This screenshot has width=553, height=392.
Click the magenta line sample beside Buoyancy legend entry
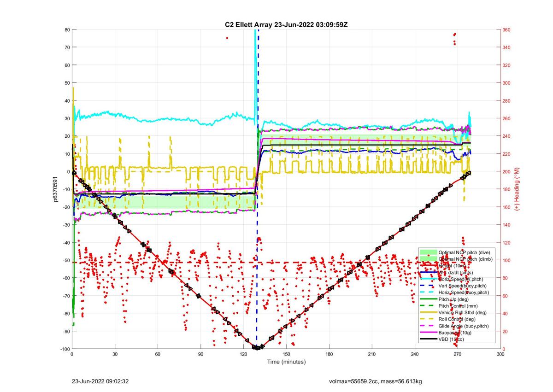coord(428,333)
